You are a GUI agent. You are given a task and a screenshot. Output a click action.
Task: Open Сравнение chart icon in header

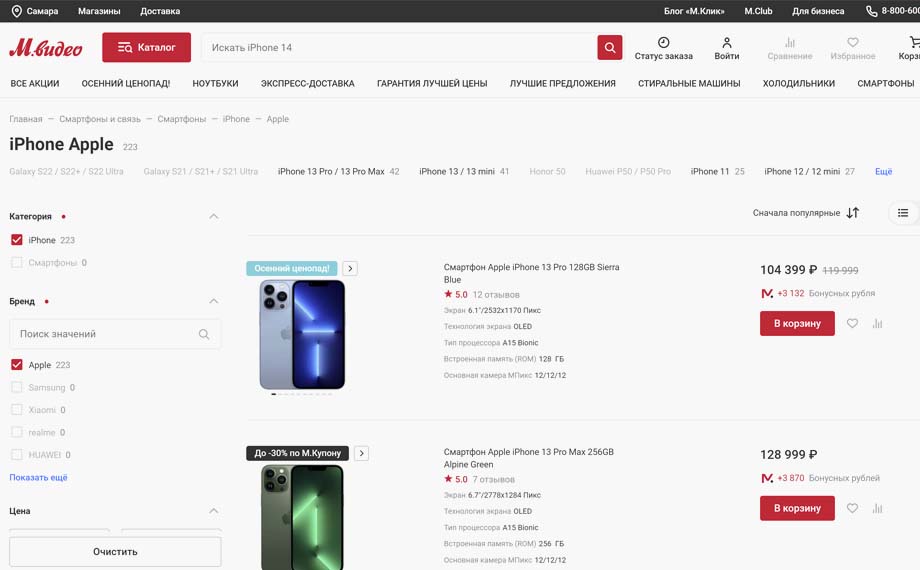pos(790,42)
